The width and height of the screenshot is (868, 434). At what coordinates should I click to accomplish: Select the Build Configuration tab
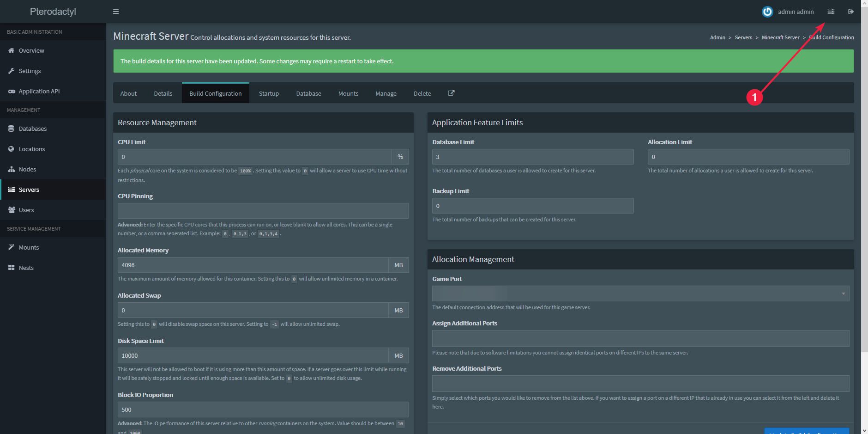pyautogui.click(x=216, y=93)
